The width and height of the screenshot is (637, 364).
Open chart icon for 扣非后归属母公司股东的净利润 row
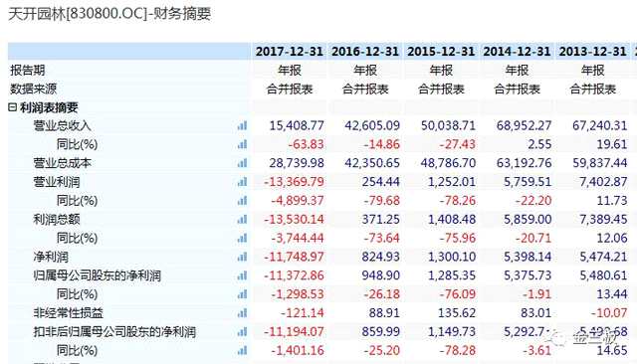point(242,332)
